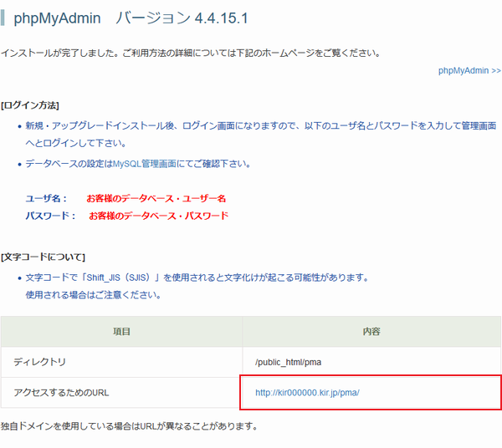
Task: Click red text お客様のデータベース・パスワード
Action: 159,216
